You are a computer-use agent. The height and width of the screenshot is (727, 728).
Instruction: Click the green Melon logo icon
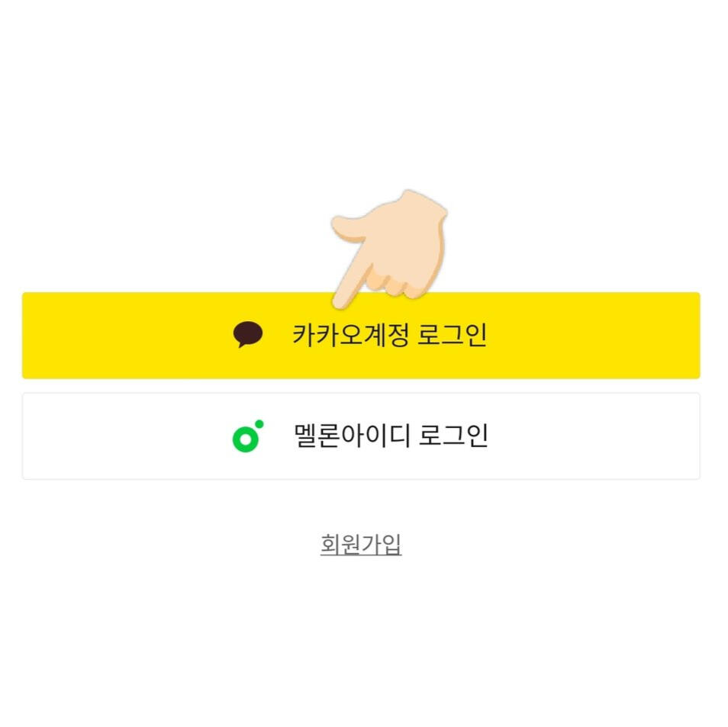pos(247,436)
